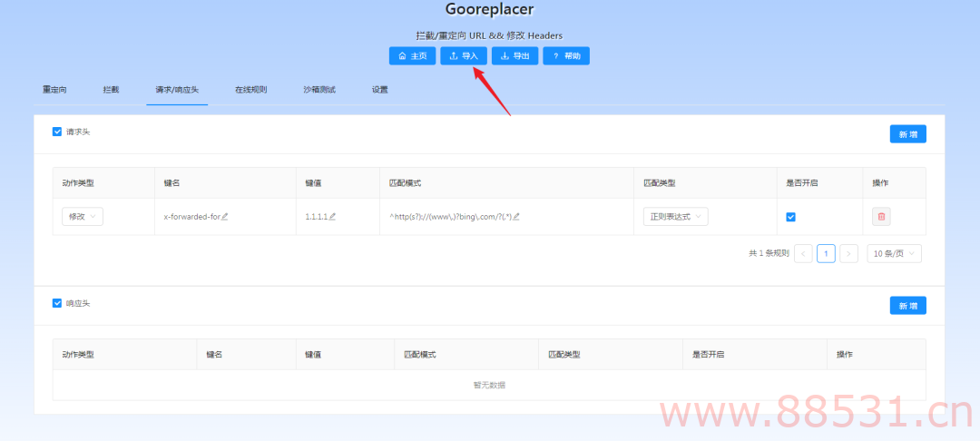This screenshot has height=441, width=980.
Task: Click the 主页 home button
Action: [x=413, y=55]
